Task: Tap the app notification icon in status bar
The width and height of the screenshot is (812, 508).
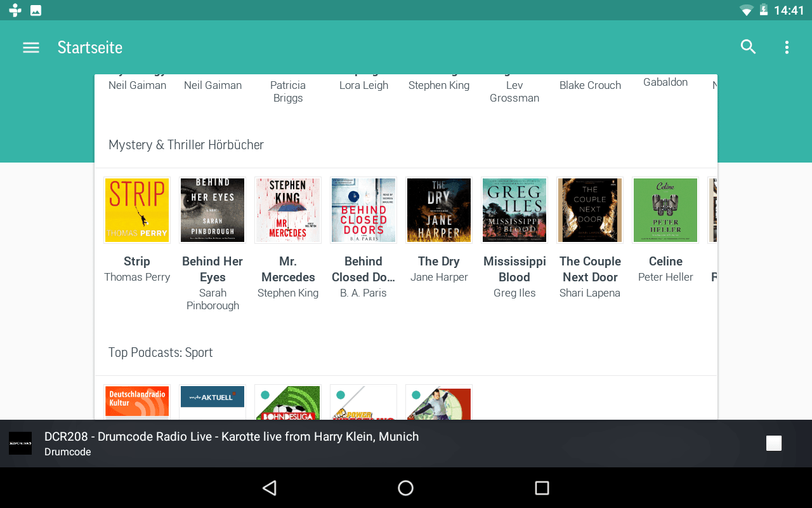Action: [x=15, y=10]
